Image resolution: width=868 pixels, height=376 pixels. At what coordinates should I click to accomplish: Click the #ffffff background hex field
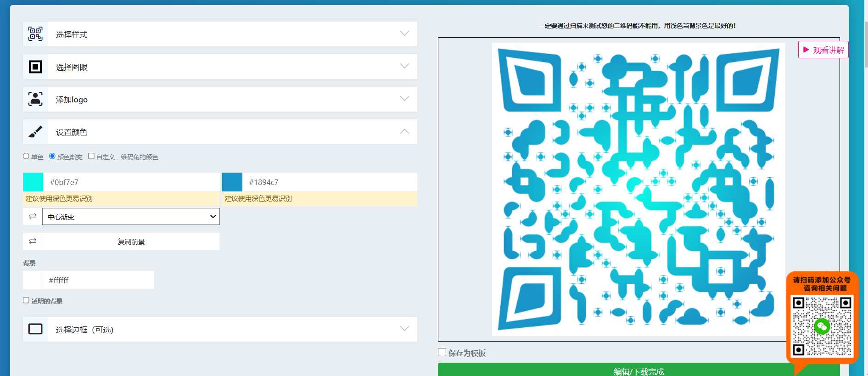[98, 280]
